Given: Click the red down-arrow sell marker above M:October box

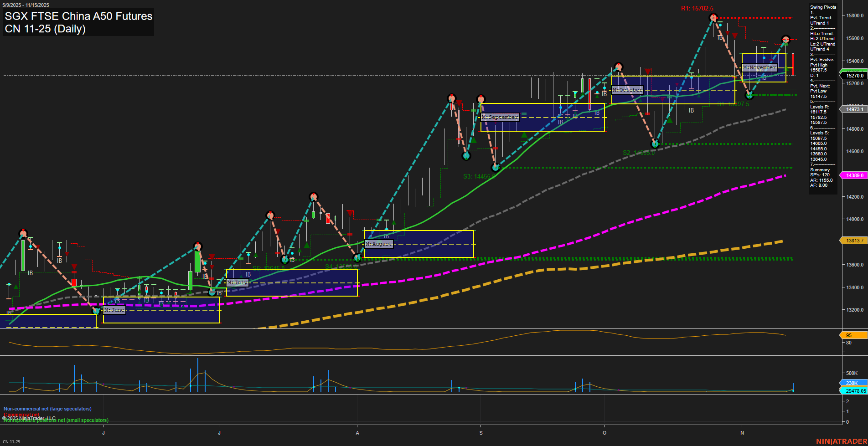Looking at the screenshot, I should tap(648, 72).
